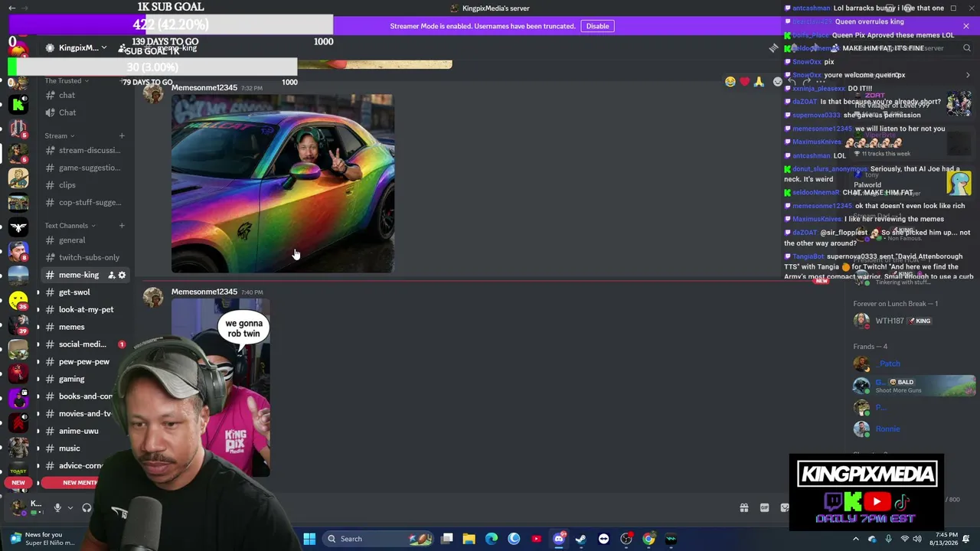Create a channel in Stream category
Image resolution: width=980 pixels, height=551 pixels.
pos(122,136)
